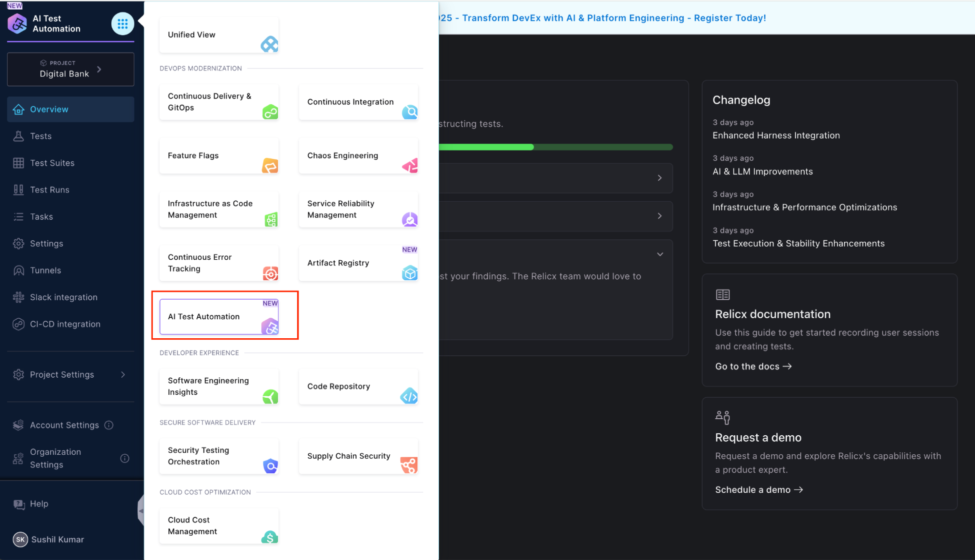Click the green progress bar
This screenshot has height=560, width=975.
coord(488,147)
